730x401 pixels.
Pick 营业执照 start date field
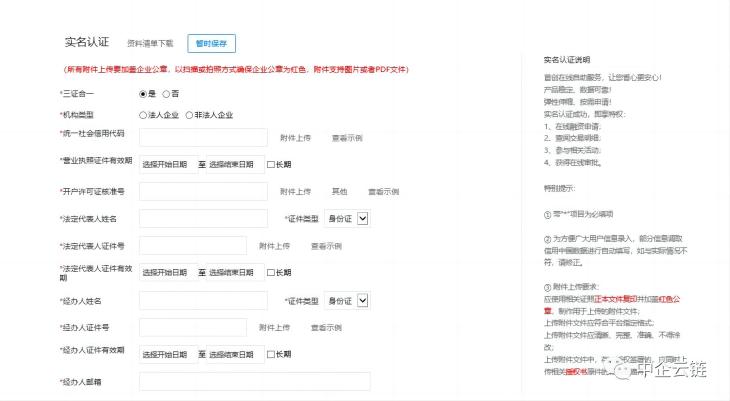[x=167, y=164]
